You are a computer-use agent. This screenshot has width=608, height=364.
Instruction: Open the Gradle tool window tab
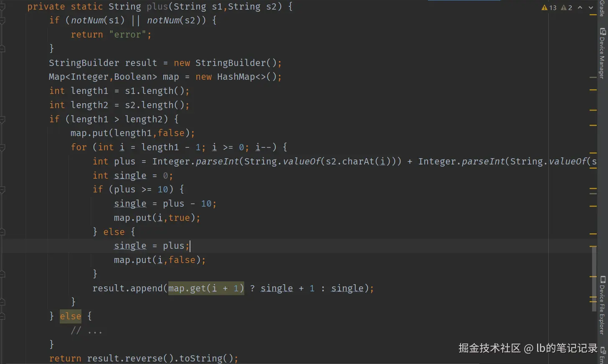point(602,8)
